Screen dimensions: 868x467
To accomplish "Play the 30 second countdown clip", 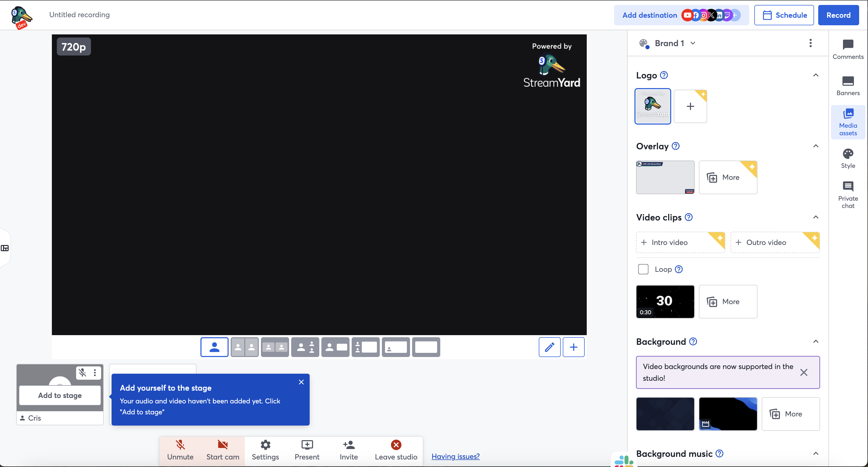I will tap(665, 302).
